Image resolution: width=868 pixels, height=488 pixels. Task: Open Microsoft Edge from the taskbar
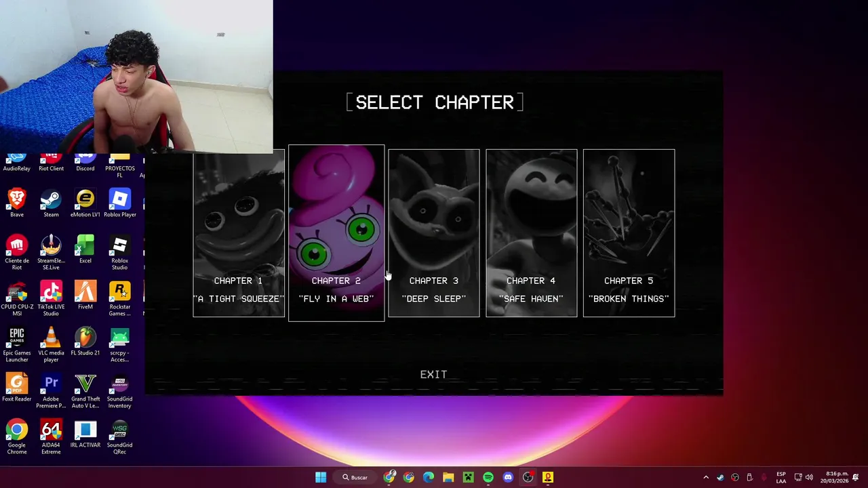429,477
